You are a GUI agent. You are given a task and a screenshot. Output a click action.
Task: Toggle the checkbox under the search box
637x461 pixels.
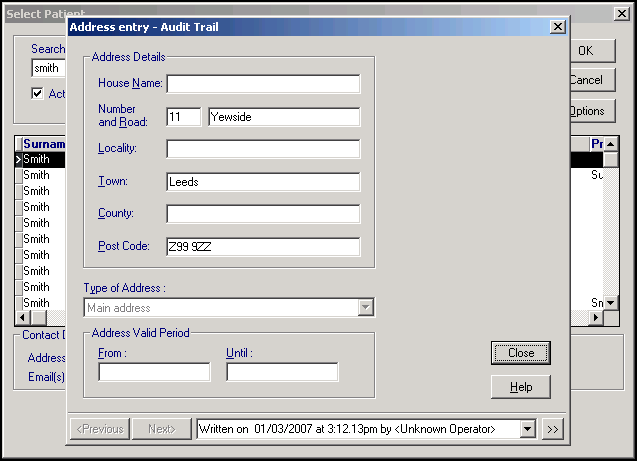[38, 93]
